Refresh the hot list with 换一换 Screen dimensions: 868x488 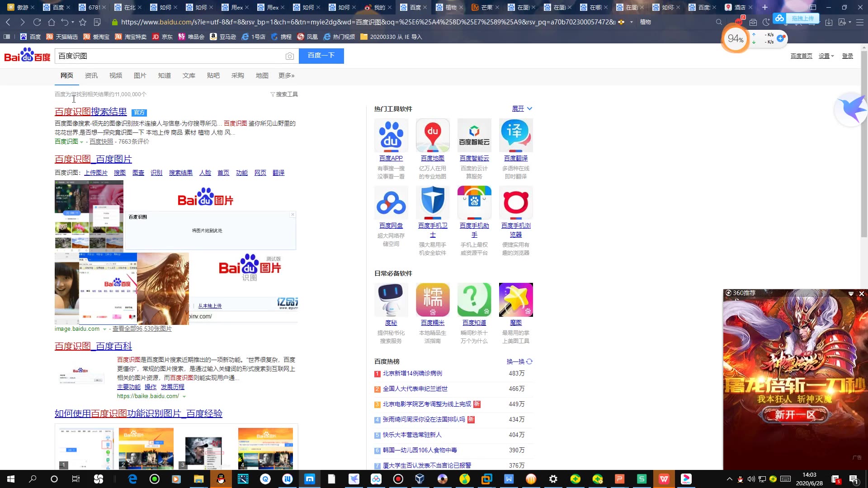coord(519,361)
